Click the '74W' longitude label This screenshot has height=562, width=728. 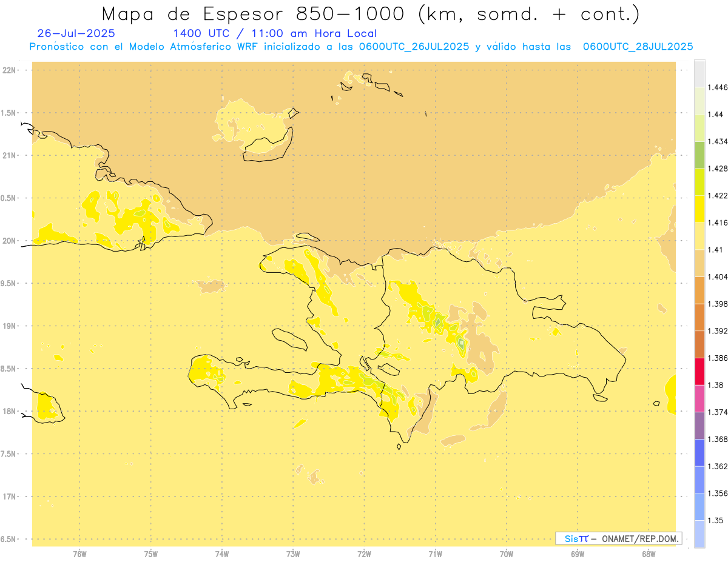click(x=222, y=554)
